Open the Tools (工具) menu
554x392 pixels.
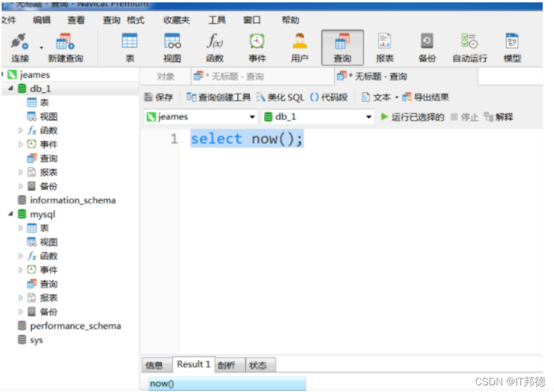(217, 20)
